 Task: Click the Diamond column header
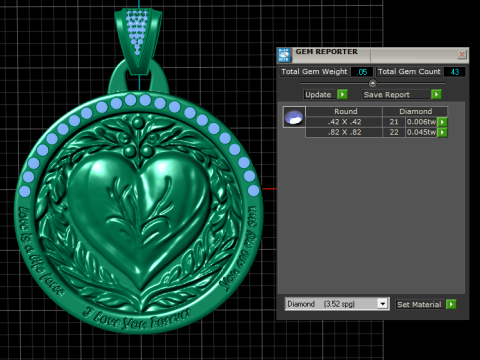click(x=415, y=111)
